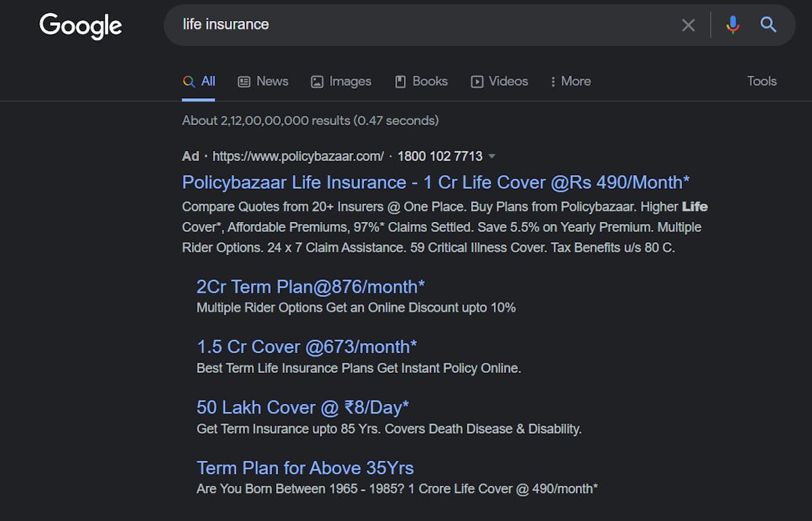The image size is (812, 521).
Task: Click the policybazaar.com ad URL
Action: click(x=298, y=156)
